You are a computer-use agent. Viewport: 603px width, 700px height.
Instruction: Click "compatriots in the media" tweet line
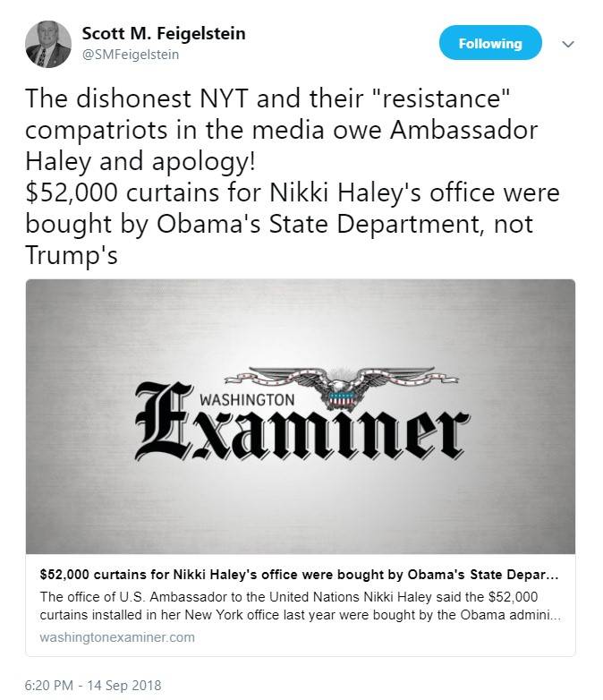click(174, 130)
